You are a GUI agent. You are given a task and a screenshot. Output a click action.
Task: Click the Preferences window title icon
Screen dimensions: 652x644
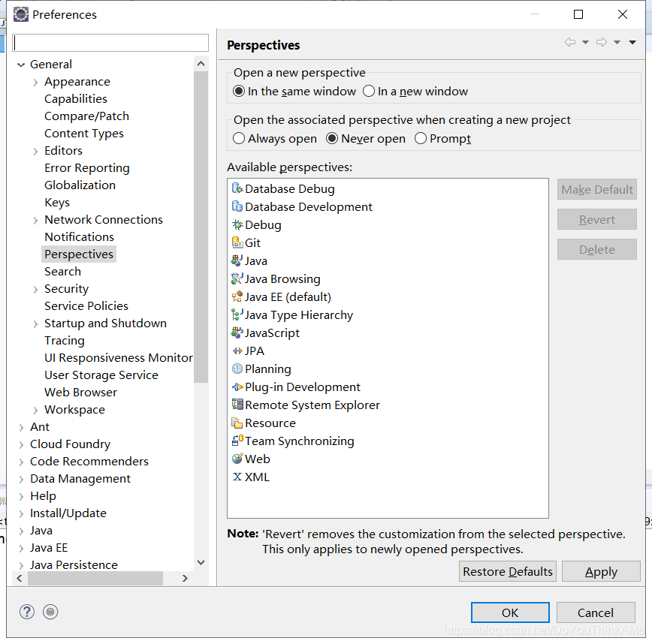pos(21,14)
